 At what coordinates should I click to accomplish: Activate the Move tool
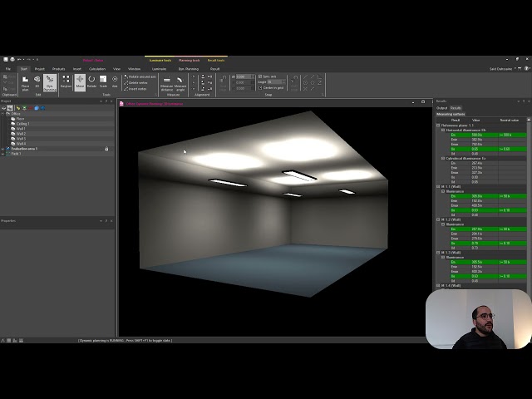[x=80, y=81]
